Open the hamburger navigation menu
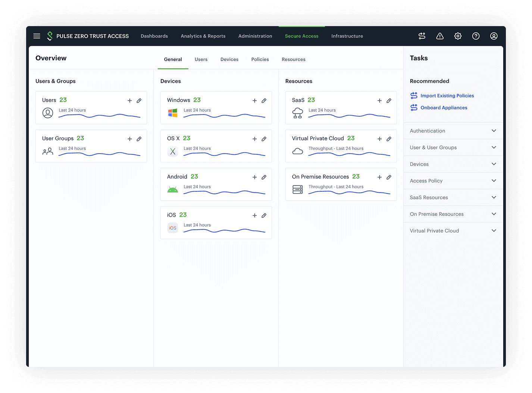This screenshot has height=393, width=532. point(37,36)
